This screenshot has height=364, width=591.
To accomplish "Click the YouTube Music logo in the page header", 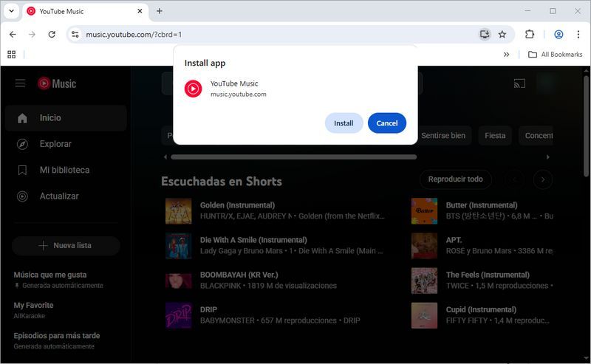I will (x=57, y=83).
